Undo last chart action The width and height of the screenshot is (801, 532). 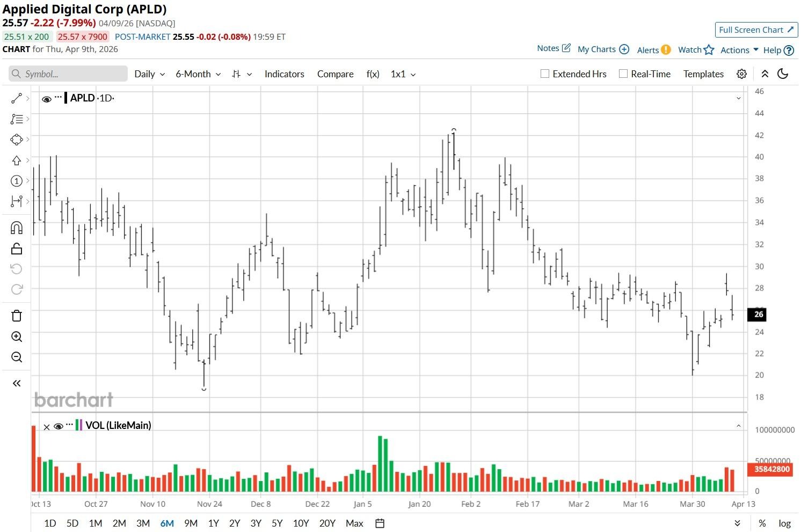click(17, 269)
